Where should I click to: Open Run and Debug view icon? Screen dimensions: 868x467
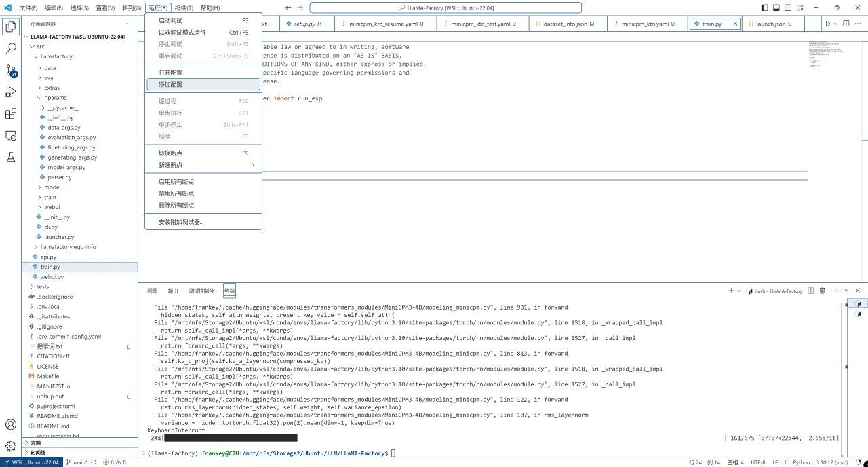click(10, 92)
